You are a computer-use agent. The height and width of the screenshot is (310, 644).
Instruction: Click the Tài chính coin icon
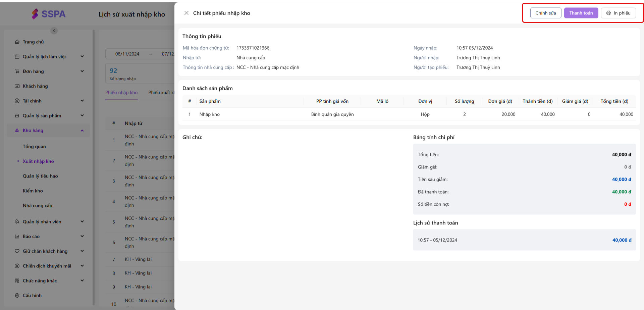click(x=17, y=101)
